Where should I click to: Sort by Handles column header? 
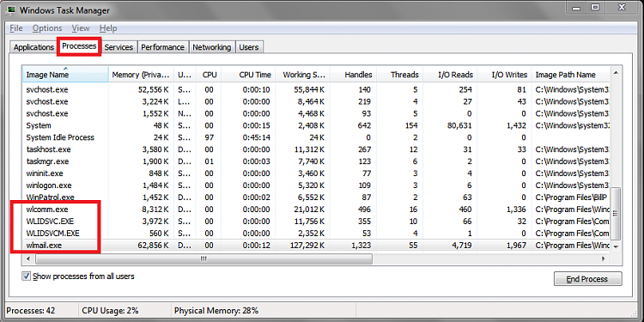tap(353, 75)
